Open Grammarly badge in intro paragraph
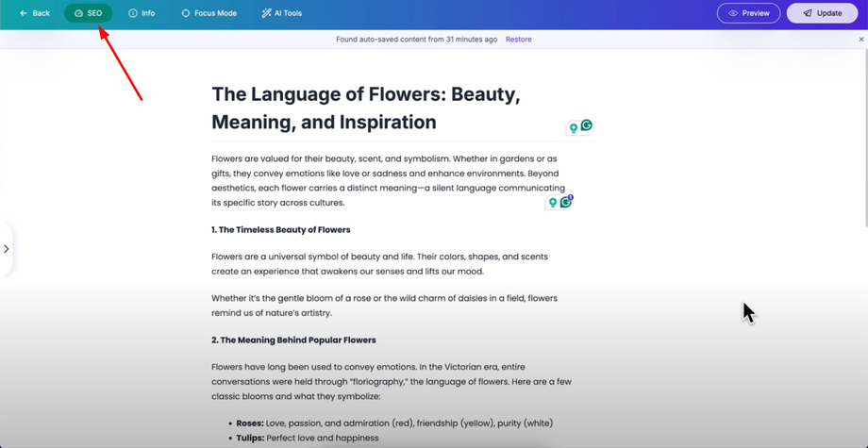Screen dimensions: 868x448 coord(566,202)
